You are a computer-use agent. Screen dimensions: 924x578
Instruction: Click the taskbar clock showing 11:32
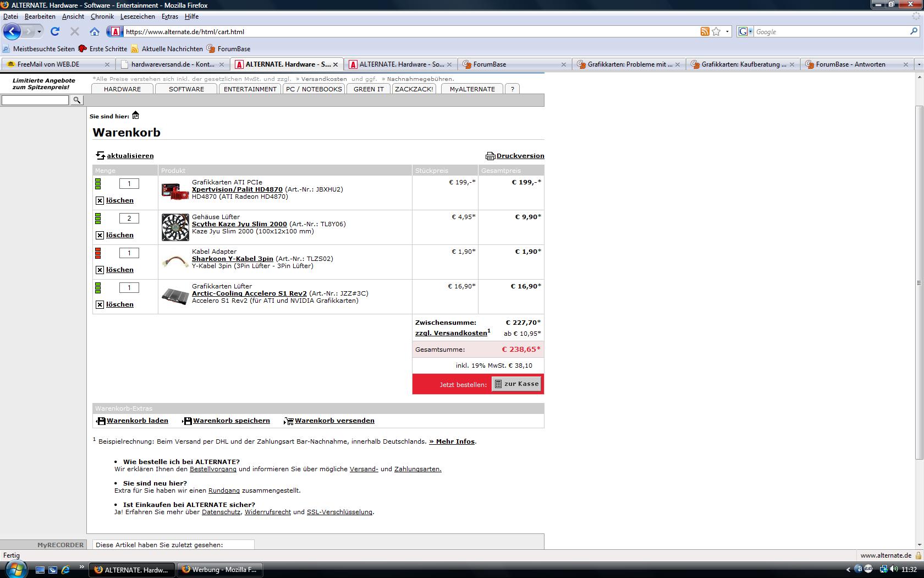click(909, 570)
